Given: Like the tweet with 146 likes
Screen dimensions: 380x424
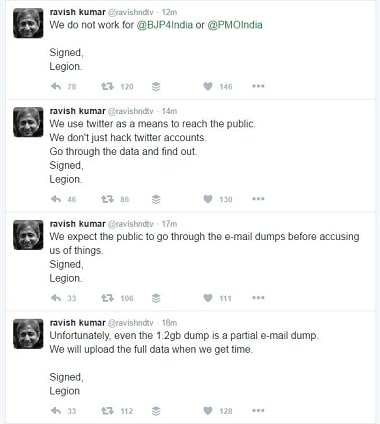Looking at the screenshot, I should point(208,87).
